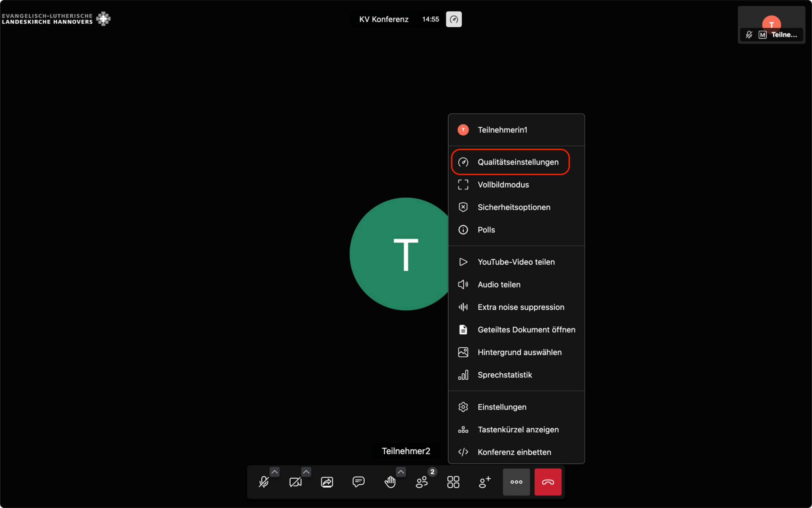The width and height of the screenshot is (812, 508).
Task: Enter Vollbildmodus from the menu
Action: point(516,184)
